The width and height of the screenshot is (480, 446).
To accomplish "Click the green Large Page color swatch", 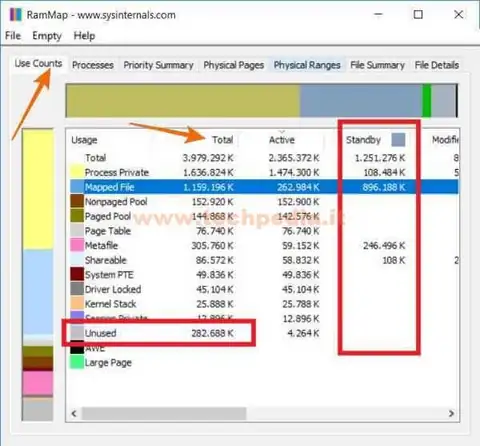I will click(77, 362).
